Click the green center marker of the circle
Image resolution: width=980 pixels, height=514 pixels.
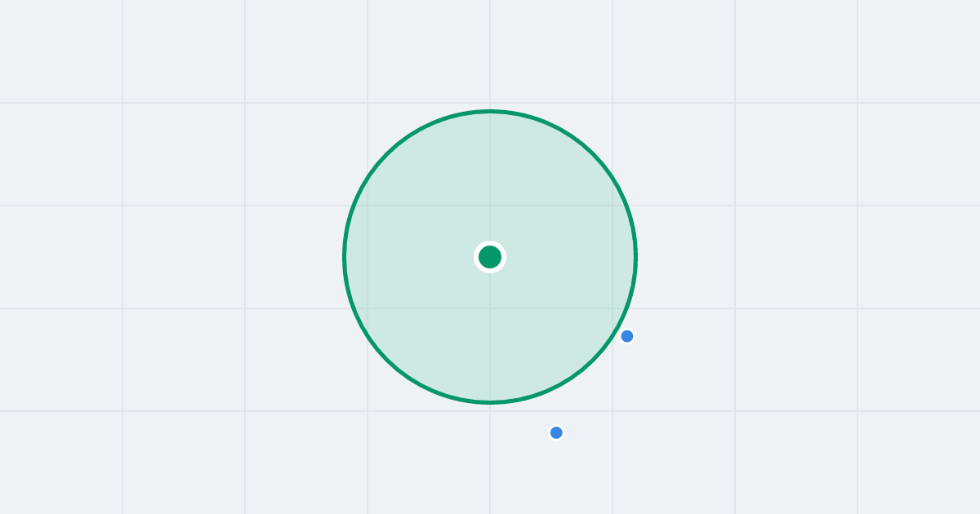coord(490,257)
